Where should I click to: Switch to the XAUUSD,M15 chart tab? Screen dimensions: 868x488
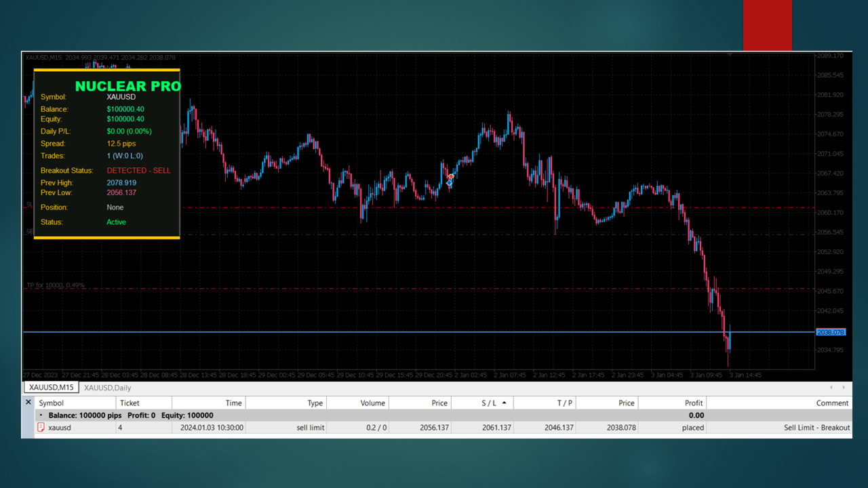(x=52, y=388)
